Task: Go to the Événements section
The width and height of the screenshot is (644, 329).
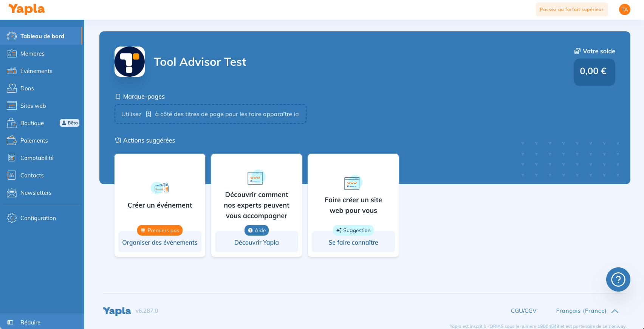Action: (41, 71)
